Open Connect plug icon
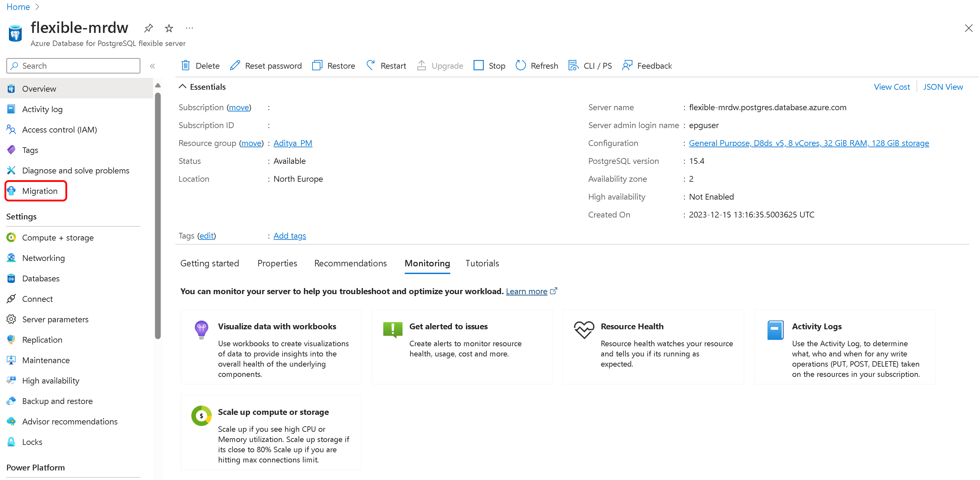 tap(11, 299)
